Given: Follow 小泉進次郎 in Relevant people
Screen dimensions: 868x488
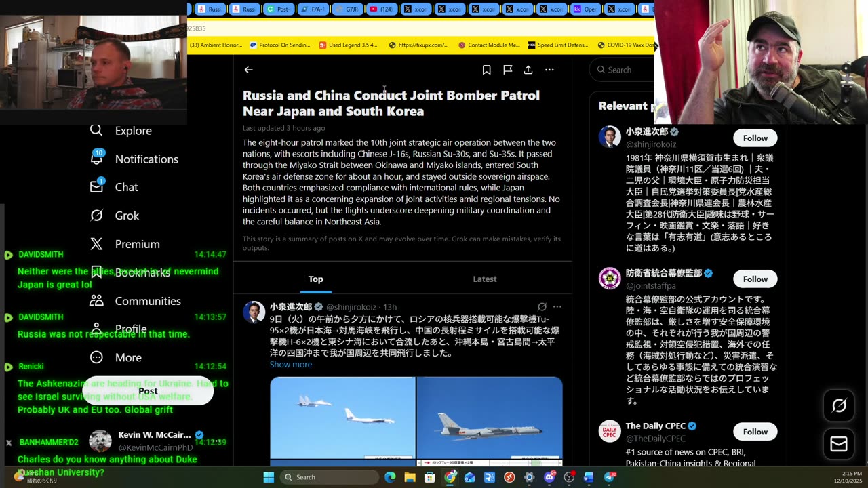Looking at the screenshot, I should (755, 138).
